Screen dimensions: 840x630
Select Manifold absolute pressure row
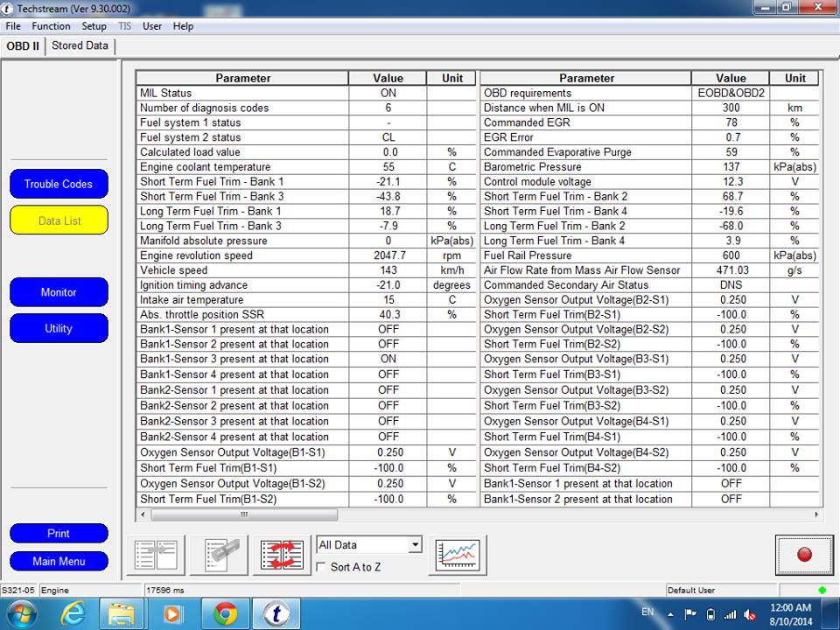pos(306,241)
